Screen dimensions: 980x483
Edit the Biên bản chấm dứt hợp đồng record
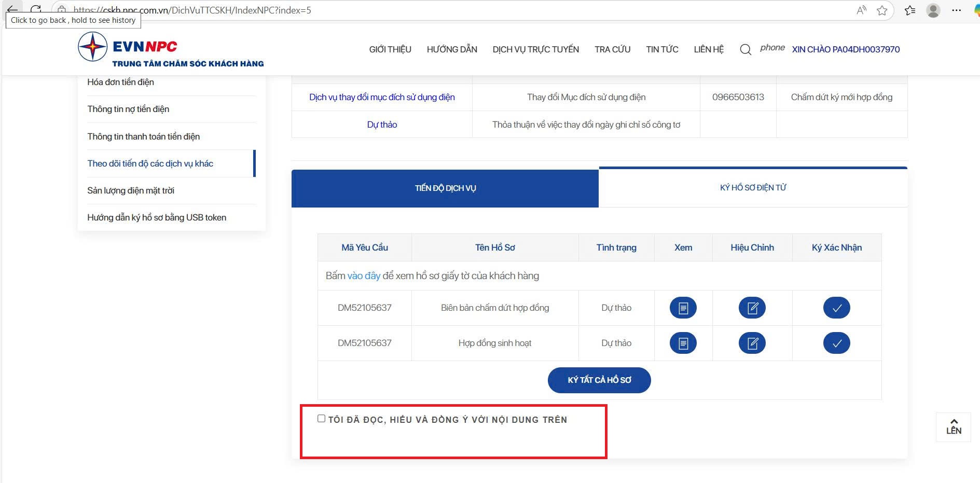click(x=752, y=308)
